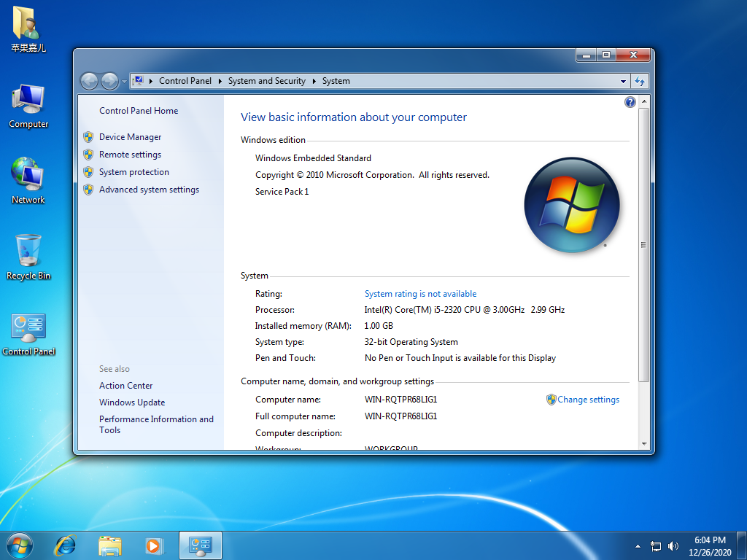
Task: Expand the hidden icons arrow in the tray
Action: tap(638, 545)
